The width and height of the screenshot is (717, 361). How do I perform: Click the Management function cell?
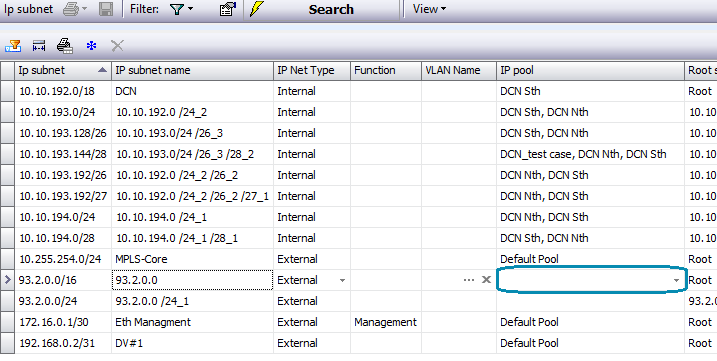point(386,322)
